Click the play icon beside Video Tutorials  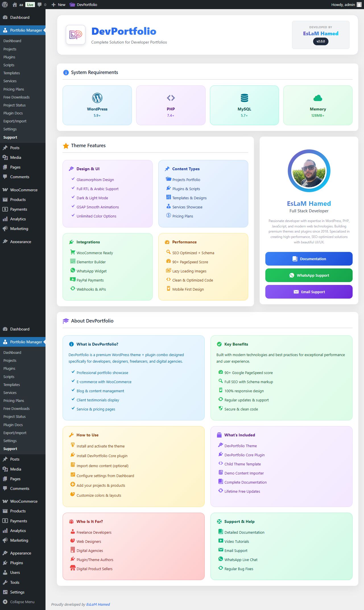tap(221, 541)
